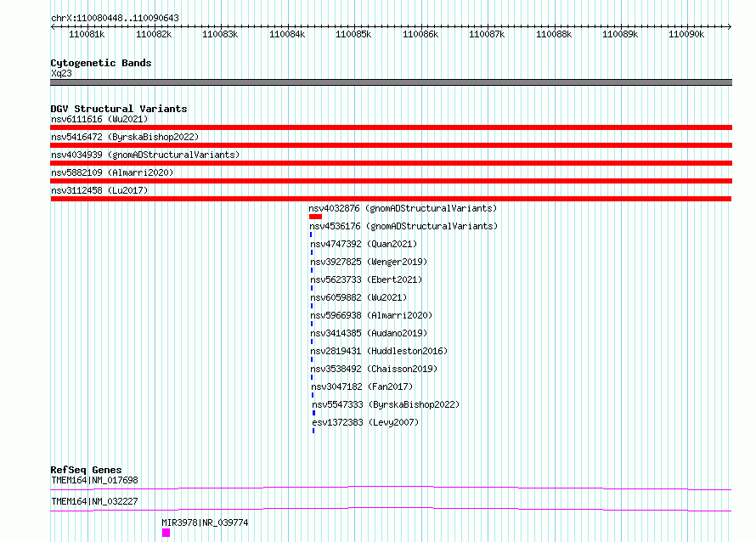This screenshot has height=542, width=756.
Task: Click ruler position 110085k
Action: (x=354, y=34)
